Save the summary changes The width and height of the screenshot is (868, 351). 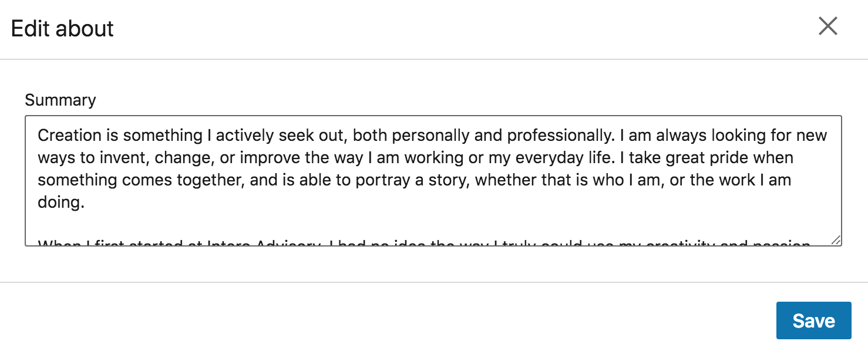(x=813, y=320)
